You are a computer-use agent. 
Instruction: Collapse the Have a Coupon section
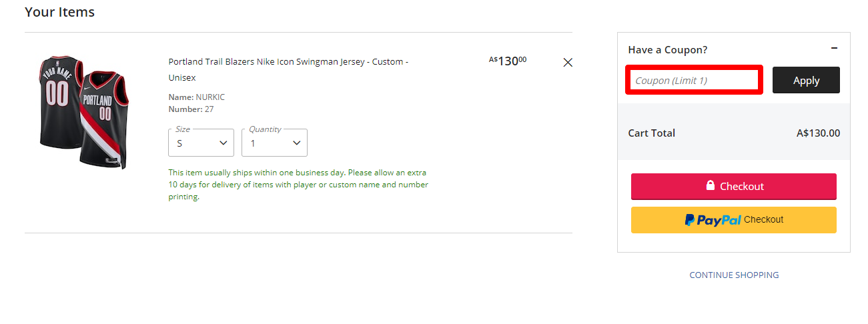pos(834,48)
